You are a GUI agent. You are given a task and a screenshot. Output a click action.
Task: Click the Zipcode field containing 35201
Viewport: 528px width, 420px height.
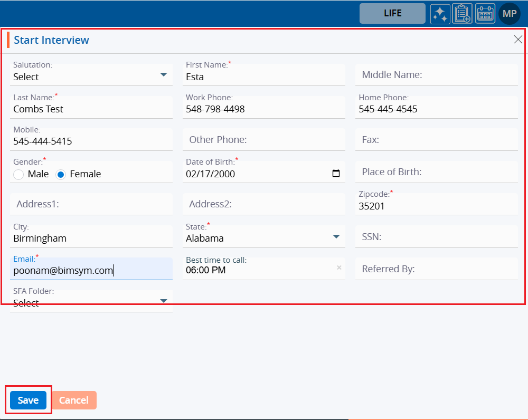[436, 206]
